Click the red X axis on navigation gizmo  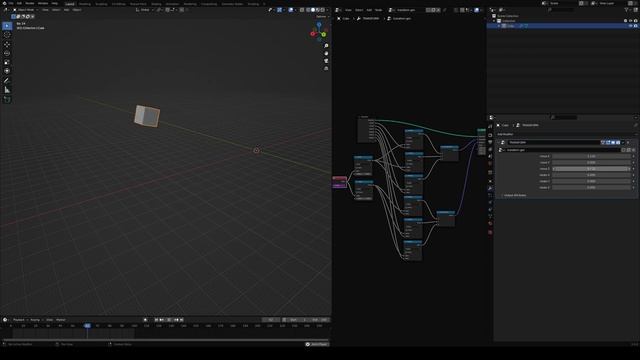pos(313,34)
